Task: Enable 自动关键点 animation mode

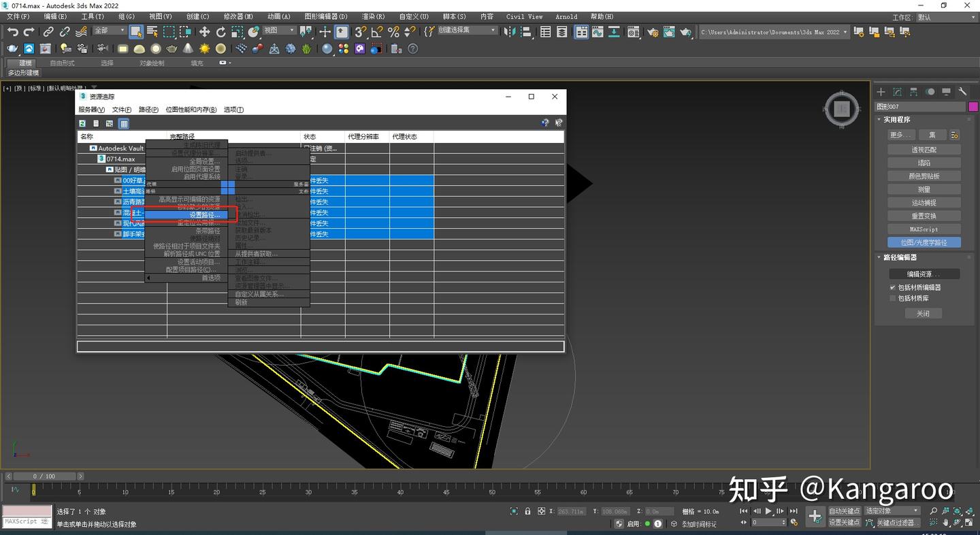Action: (x=845, y=510)
